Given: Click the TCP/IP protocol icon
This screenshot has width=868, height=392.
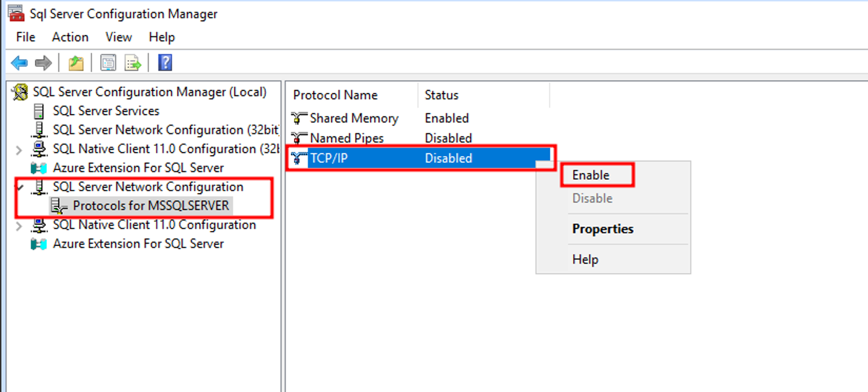Looking at the screenshot, I should (300, 159).
